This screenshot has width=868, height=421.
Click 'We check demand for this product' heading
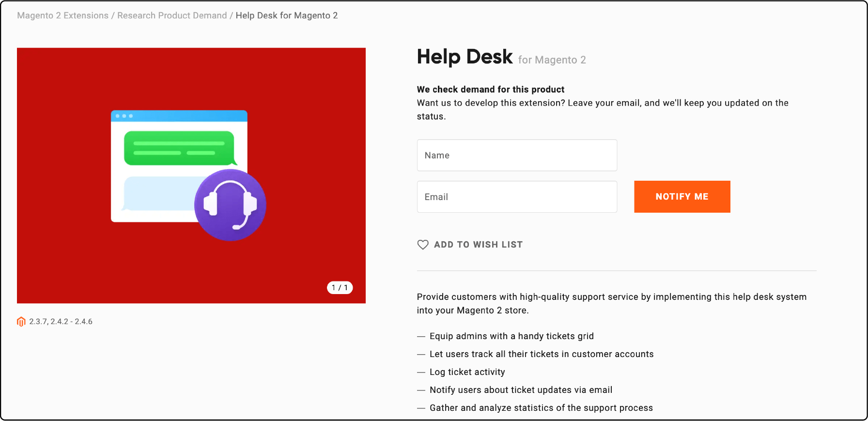tap(491, 90)
